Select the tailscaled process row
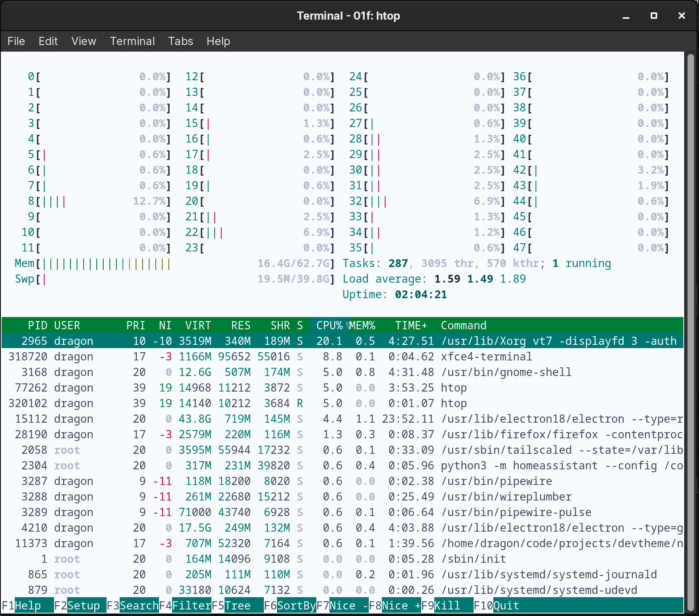Screen dimensions: 699x616 click(343, 450)
